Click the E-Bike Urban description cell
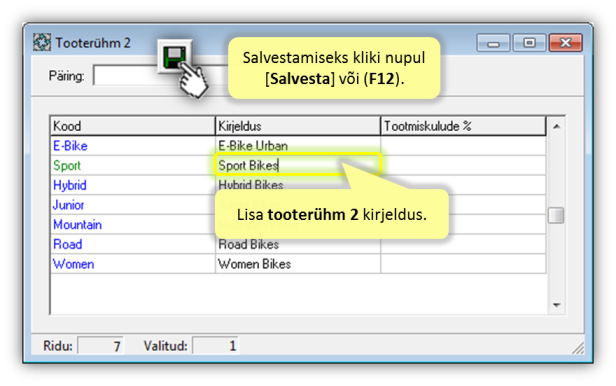The height and width of the screenshot is (386, 616). tap(298, 146)
